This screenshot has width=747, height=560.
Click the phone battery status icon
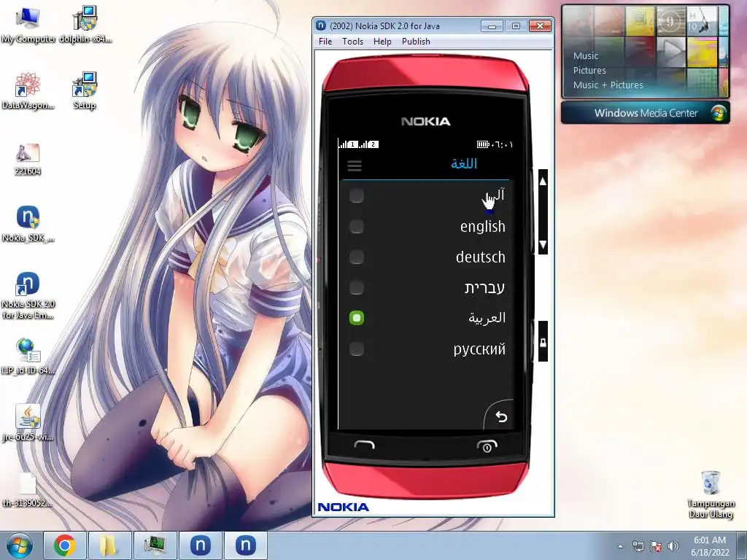point(483,144)
